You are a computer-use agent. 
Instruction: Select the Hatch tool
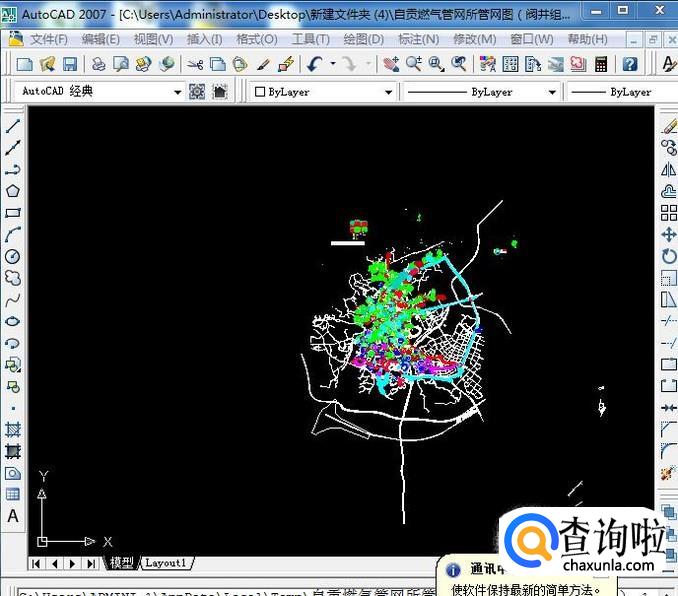click(x=13, y=429)
